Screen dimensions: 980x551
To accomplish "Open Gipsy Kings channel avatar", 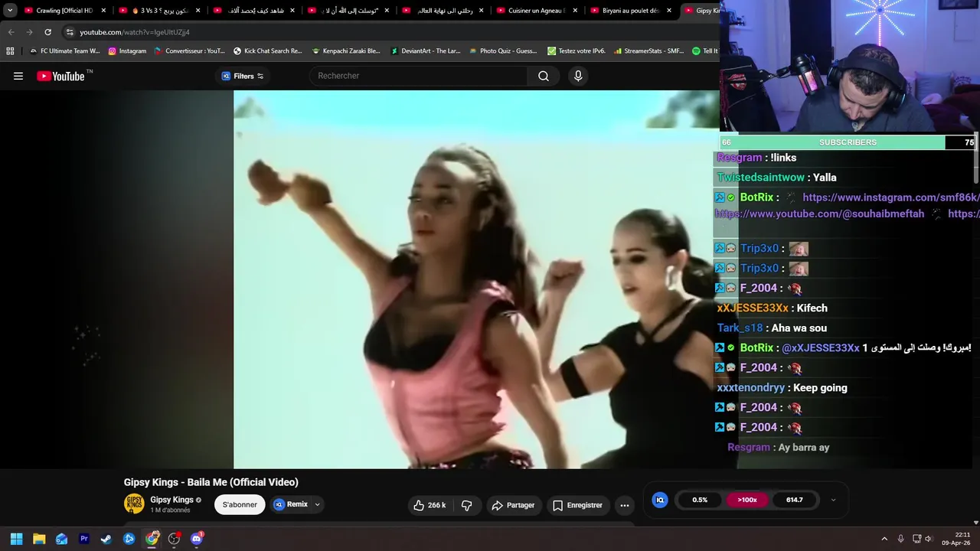I will (x=134, y=504).
